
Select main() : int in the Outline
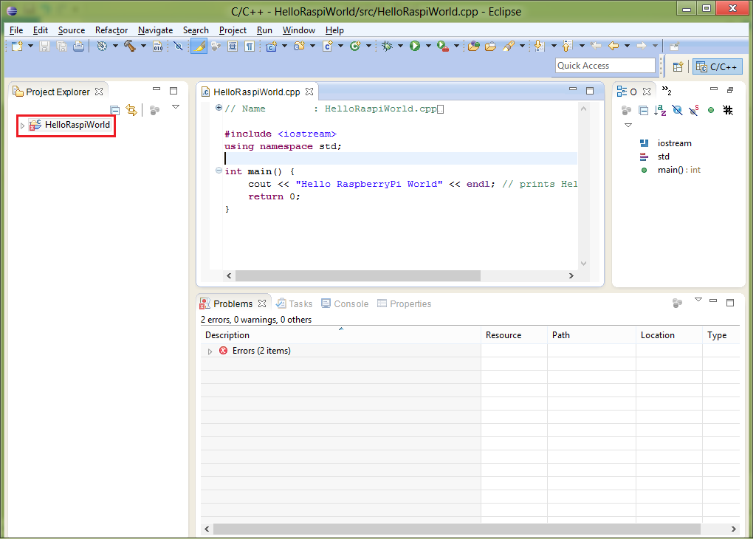pyautogui.click(x=670, y=170)
